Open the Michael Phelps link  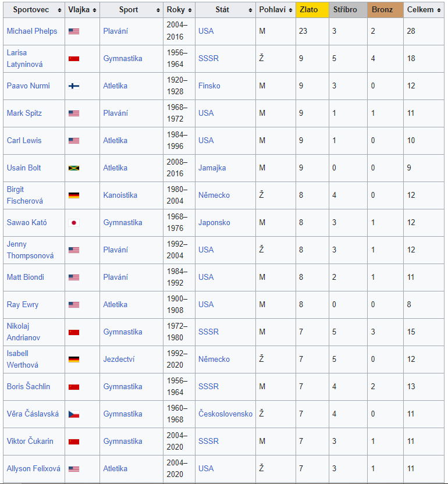click(x=32, y=31)
